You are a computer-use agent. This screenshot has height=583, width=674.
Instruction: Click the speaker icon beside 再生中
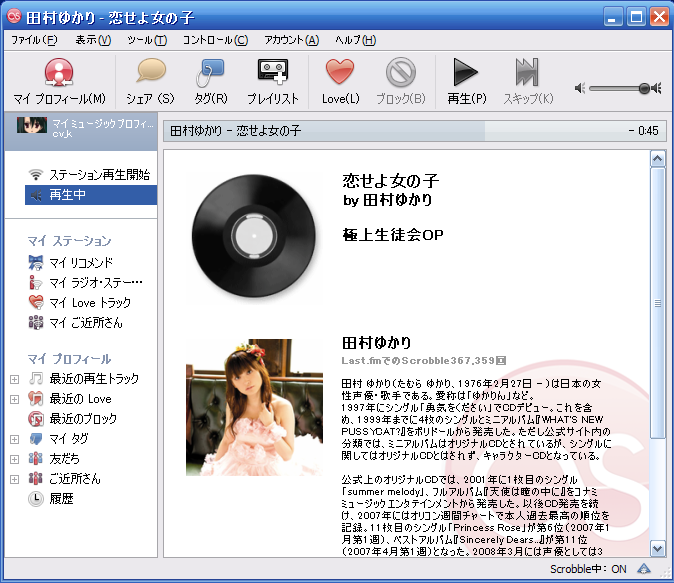pyautogui.click(x=36, y=195)
